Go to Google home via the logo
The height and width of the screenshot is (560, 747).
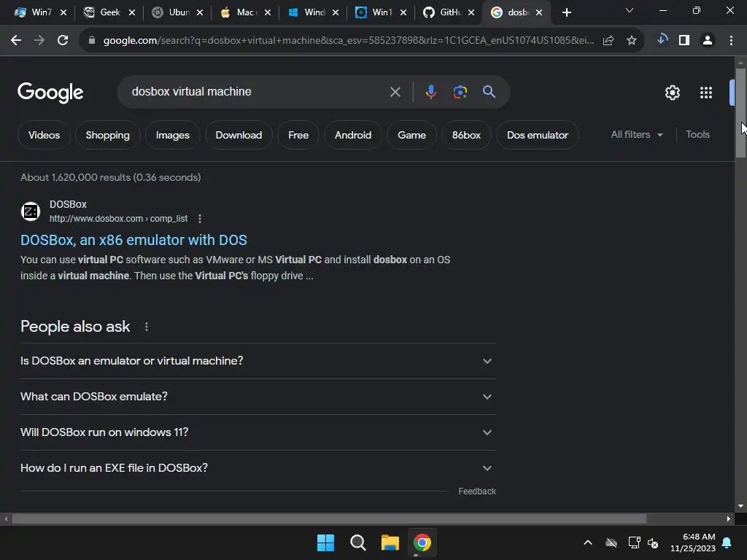(50, 93)
